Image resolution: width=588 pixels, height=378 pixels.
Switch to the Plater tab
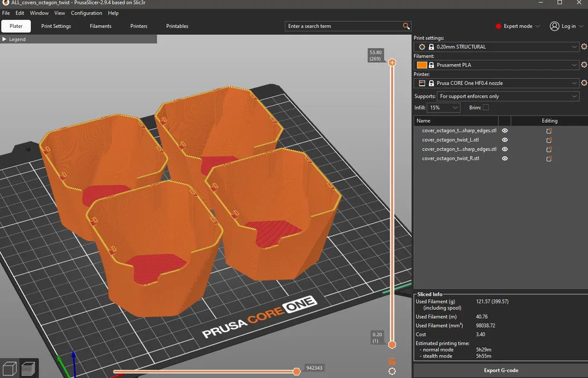[x=16, y=26]
